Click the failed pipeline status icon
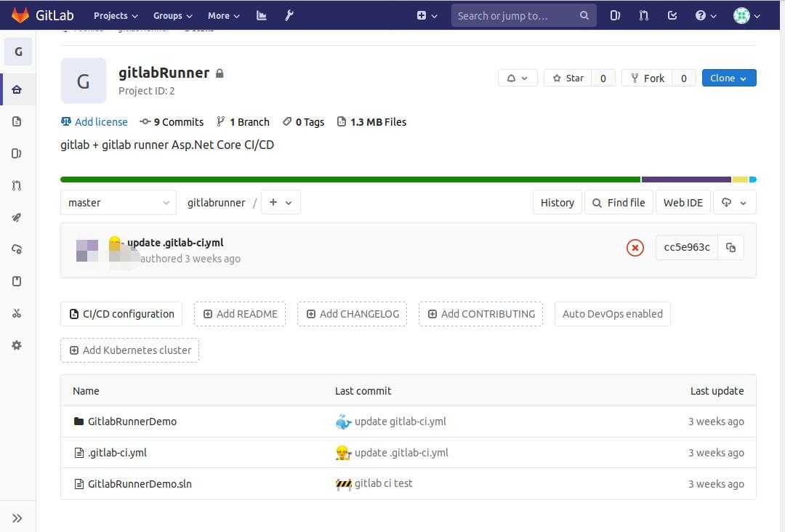785x532 pixels. 635,248
